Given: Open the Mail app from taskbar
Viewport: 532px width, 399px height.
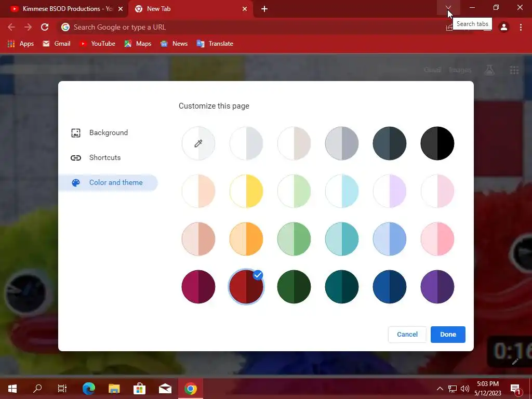Looking at the screenshot, I should point(165,389).
